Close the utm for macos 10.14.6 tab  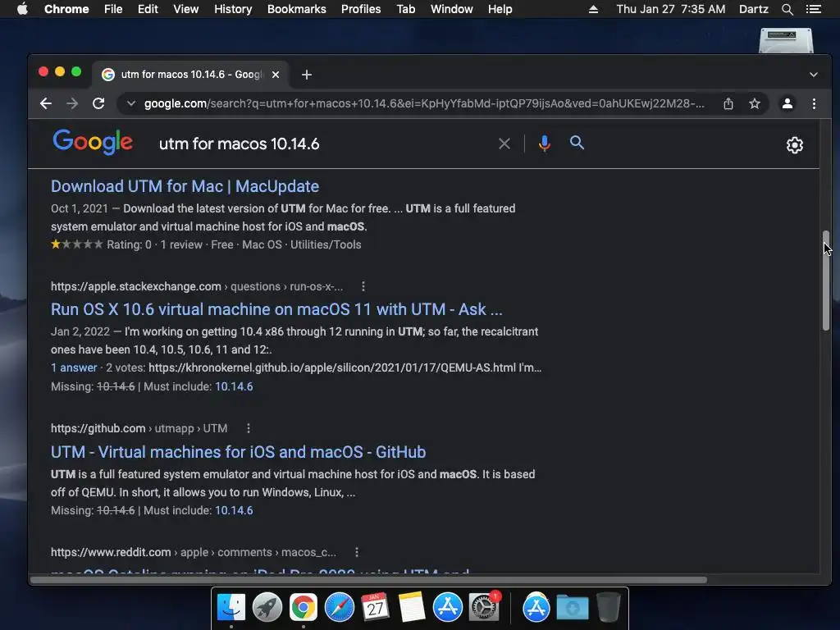(276, 75)
